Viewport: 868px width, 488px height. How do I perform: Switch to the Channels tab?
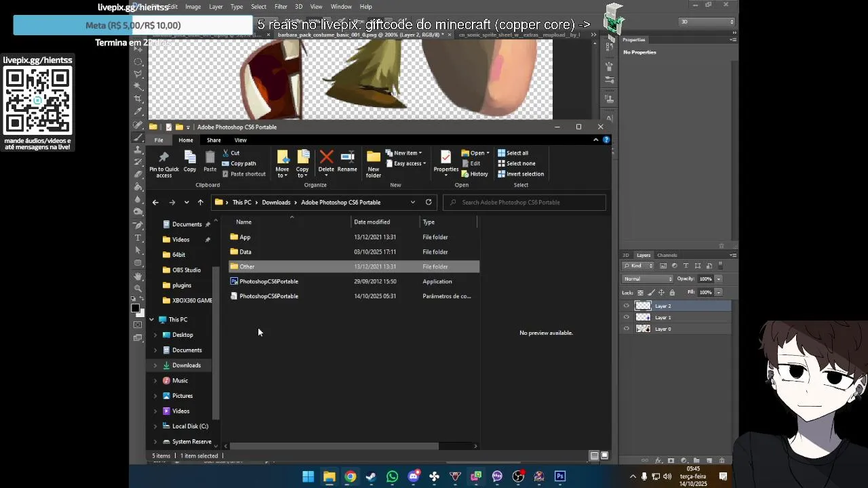point(667,256)
